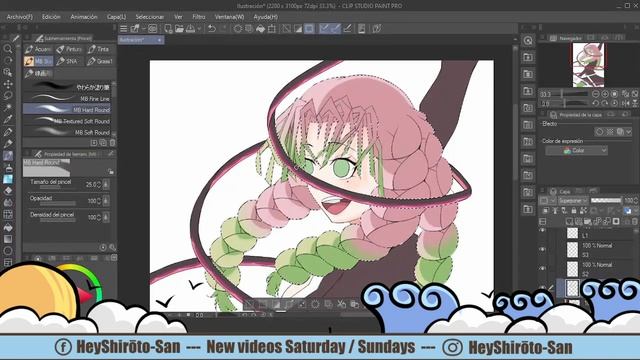The width and height of the screenshot is (640, 360).
Task: Click the Opacidad slider
Action: click(58, 204)
